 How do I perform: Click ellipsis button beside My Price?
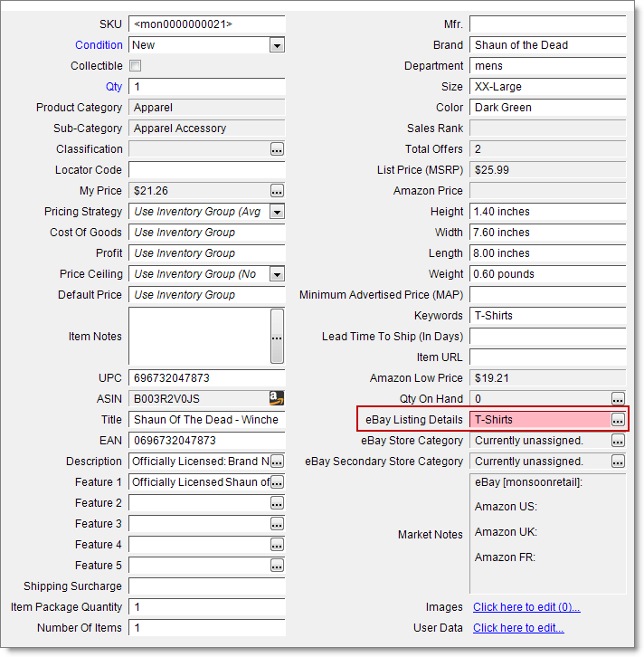(277, 191)
